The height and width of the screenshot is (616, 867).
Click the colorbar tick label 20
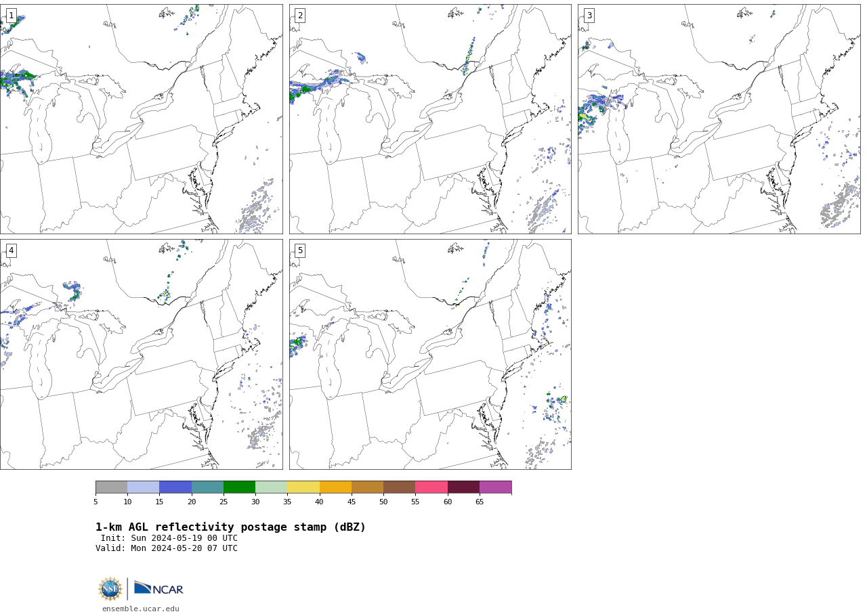click(x=192, y=502)
